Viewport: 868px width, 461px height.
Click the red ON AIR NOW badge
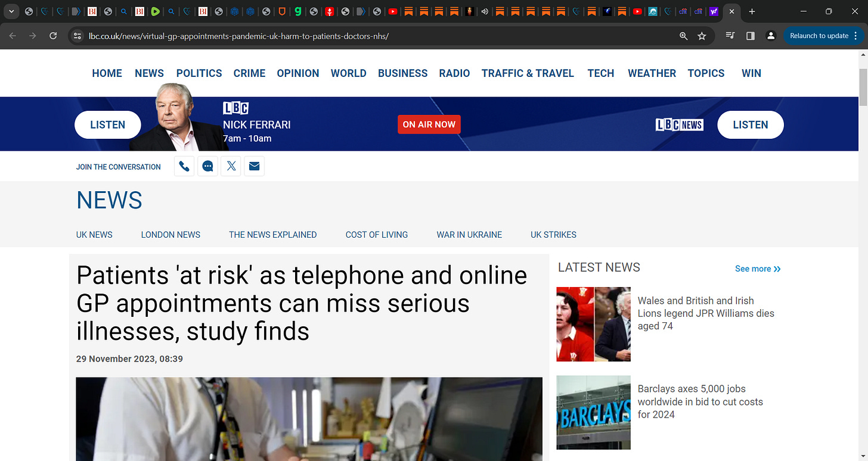(429, 124)
